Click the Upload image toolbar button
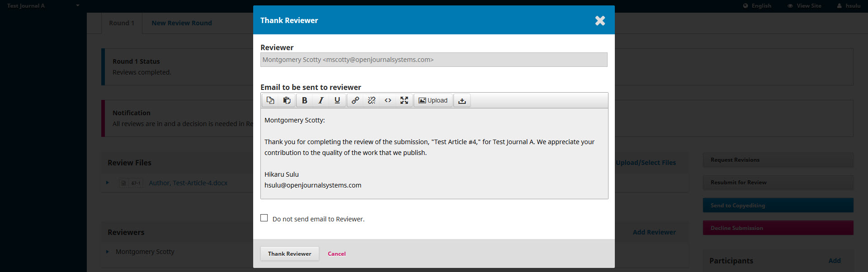Image resolution: width=868 pixels, height=272 pixels. pyautogui.click(x=433, y=100)
